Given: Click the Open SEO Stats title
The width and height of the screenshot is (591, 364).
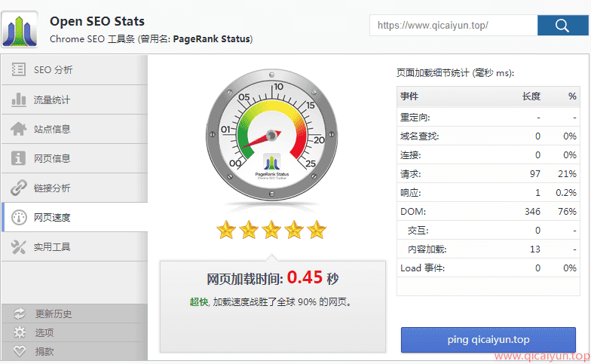Looking at the screenshot, I should 97,21.
